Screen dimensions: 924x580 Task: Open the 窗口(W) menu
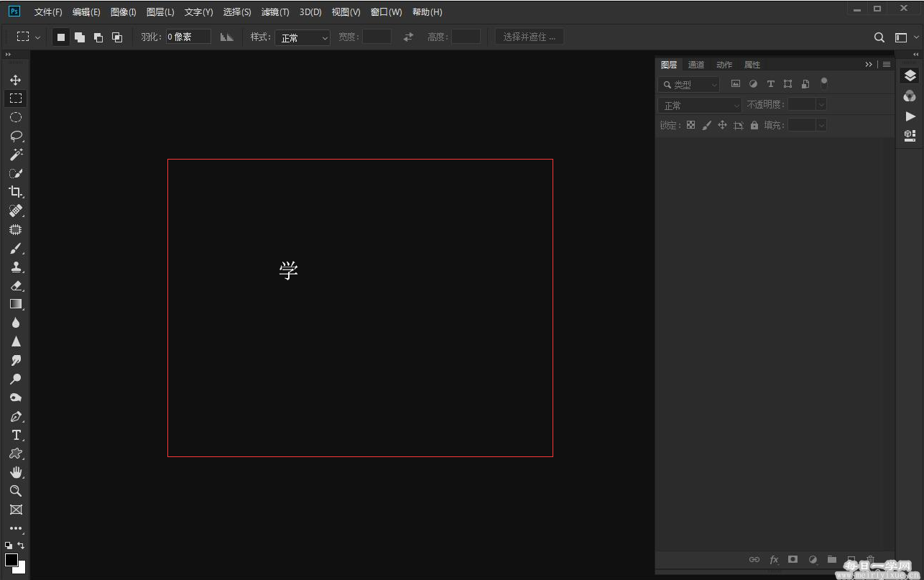coord(387,12)
